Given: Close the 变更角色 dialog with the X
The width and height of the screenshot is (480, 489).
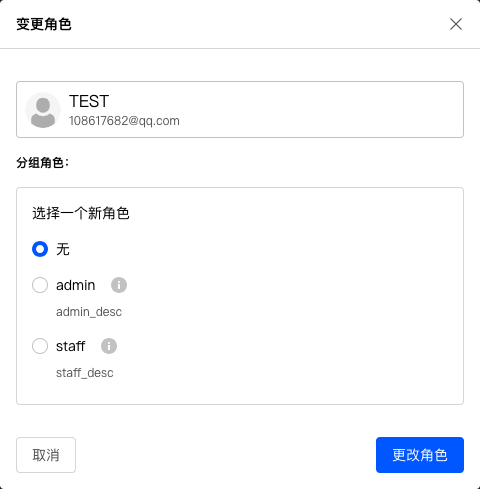Looking at the screenshot, I should coord(456,24).
